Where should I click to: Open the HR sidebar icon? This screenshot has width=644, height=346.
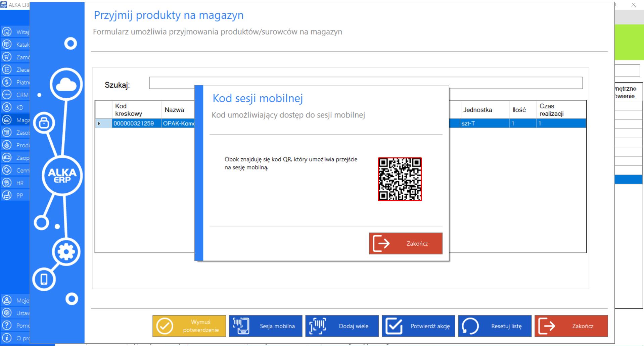[7, 183]
